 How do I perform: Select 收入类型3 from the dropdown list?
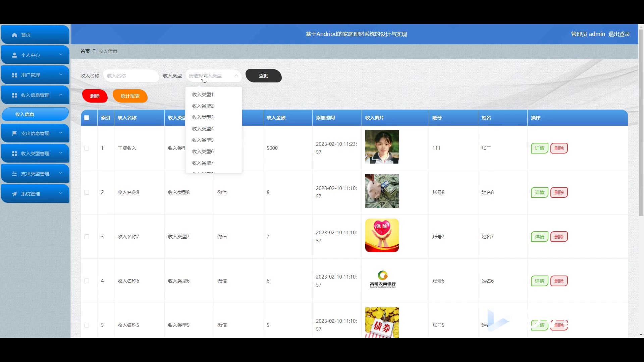pyautogui.click(x=214, y=117)
